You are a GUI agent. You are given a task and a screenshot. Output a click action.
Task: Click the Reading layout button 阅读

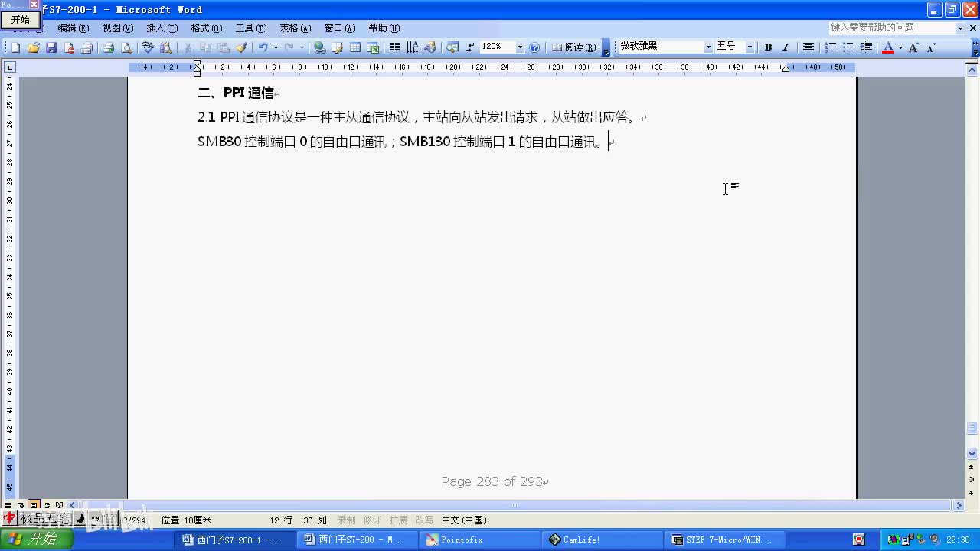click(x=573, y=47)
